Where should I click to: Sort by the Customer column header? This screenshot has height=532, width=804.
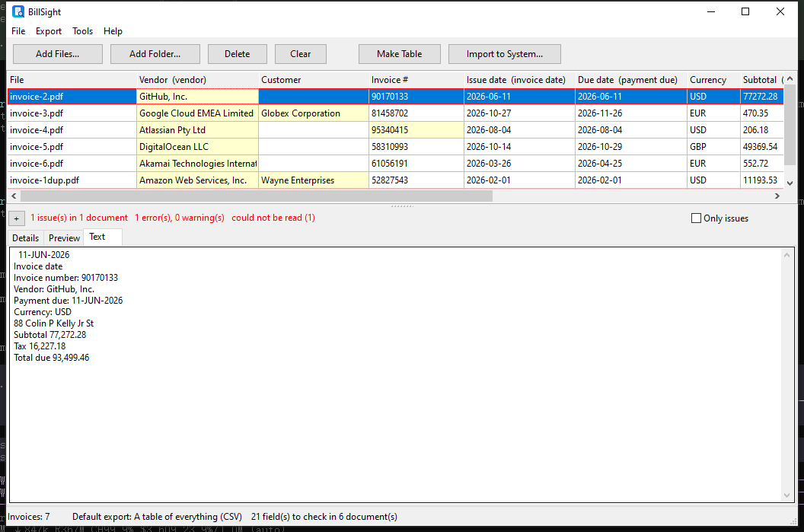click(313, 80)
